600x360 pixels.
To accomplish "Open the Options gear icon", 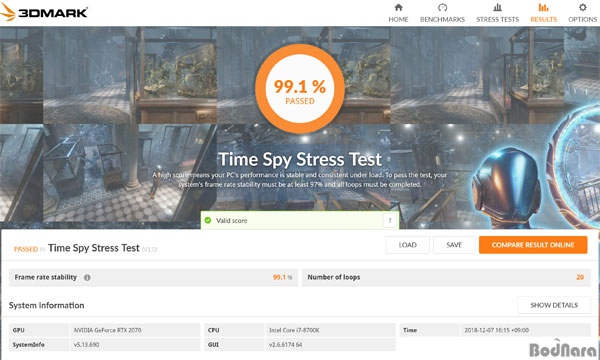I will point(582,8).
